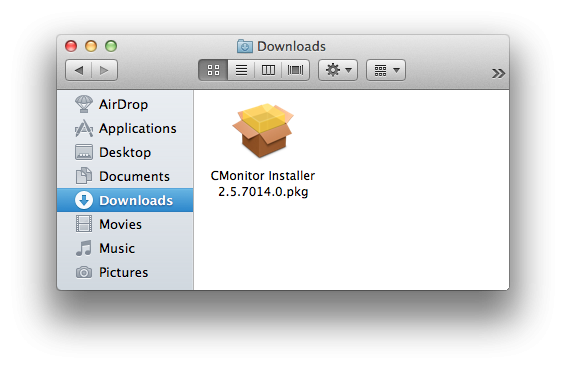This screenshot has width=566, height=369.
Task: Select Music label in the sidebar
Action: (117, 248)
